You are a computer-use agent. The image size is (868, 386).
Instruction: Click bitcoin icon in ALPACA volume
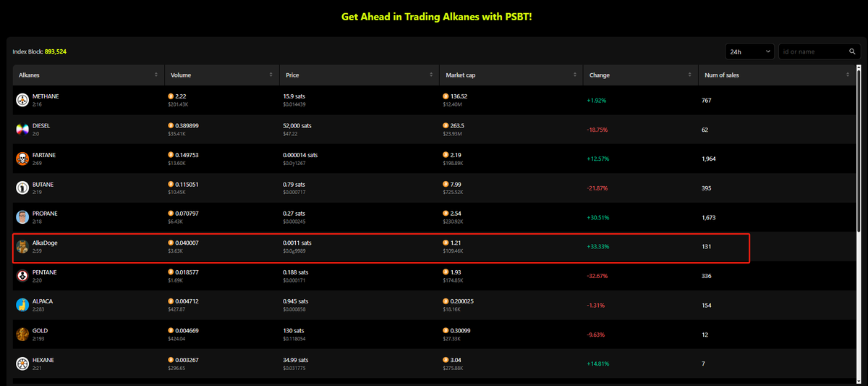point(171,301)
